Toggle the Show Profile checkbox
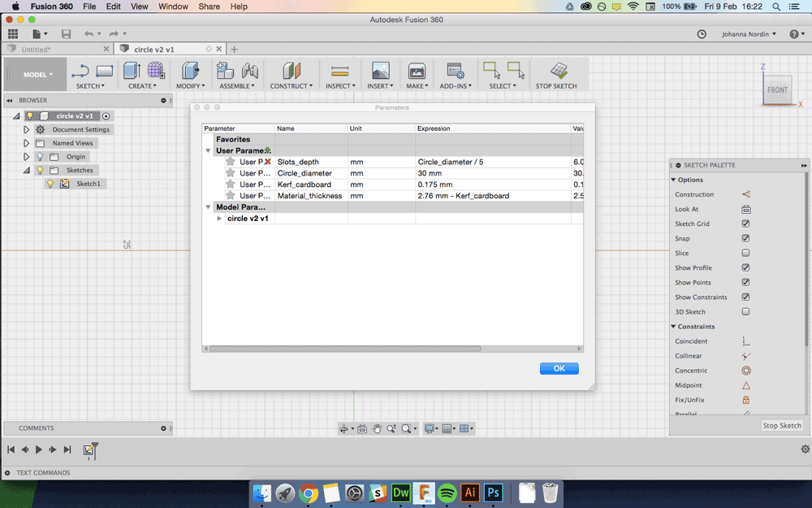 (745, 268)
